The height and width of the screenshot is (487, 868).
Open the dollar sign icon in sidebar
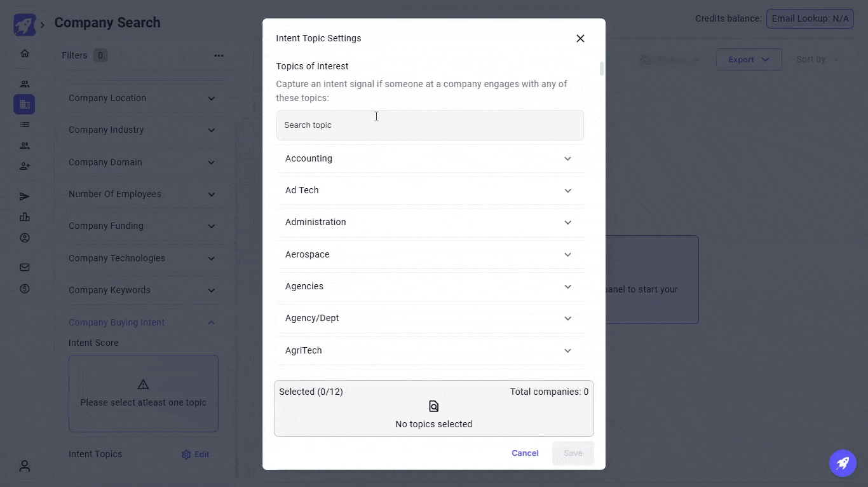click(25, 289)
